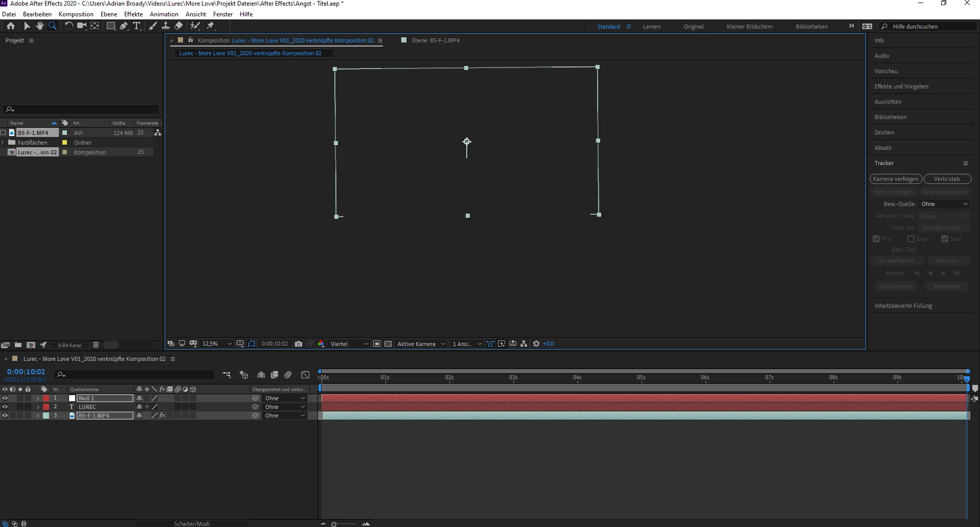980x527 pixels.
Task: Open the Effekte menu
Action: pyautogui.click(x=133, y=14)
